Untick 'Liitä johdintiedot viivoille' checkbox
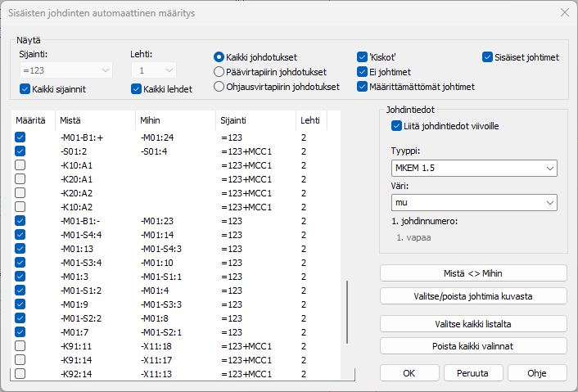This screenshot has width=578, height=392. tap(397, 126)
